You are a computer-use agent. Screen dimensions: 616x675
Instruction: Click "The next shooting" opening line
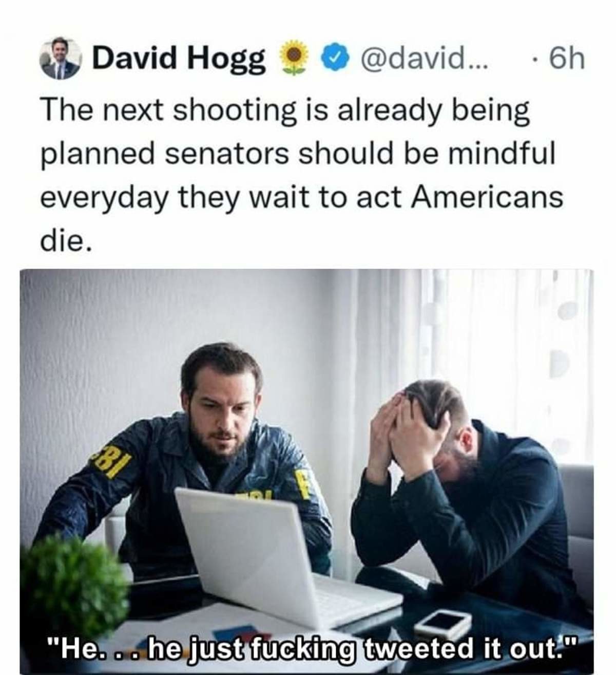[168, 110]
